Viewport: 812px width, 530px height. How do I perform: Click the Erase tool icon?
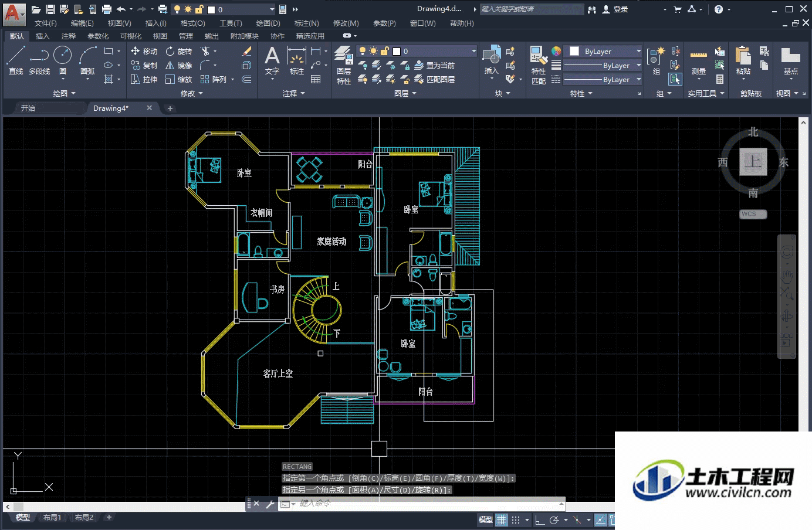(247, 51)
